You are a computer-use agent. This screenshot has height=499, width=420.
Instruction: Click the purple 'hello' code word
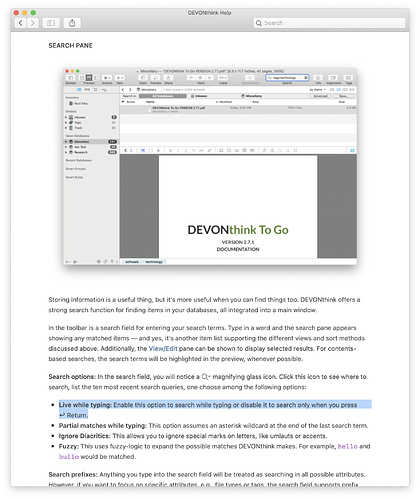coord(347,446)
